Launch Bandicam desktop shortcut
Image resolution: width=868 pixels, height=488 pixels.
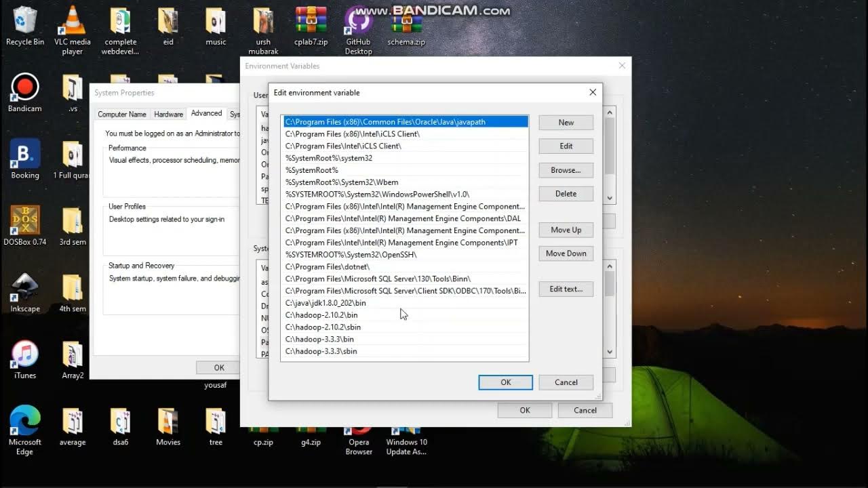pos(25,93)
